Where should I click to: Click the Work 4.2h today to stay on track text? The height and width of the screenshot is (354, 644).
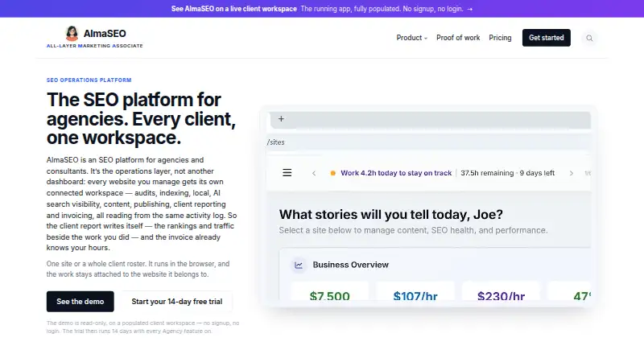pyautogui.click(x=396, y=173)
